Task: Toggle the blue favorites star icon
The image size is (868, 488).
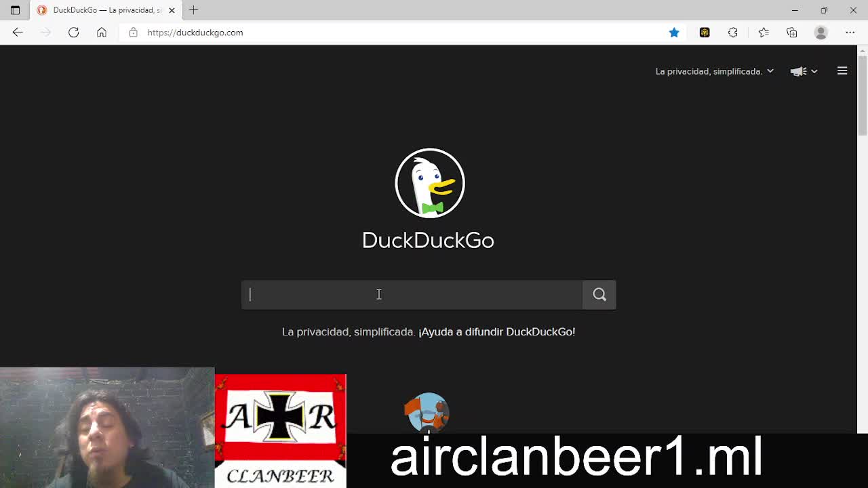Action: pyautogui.click(x=674, y=33)
